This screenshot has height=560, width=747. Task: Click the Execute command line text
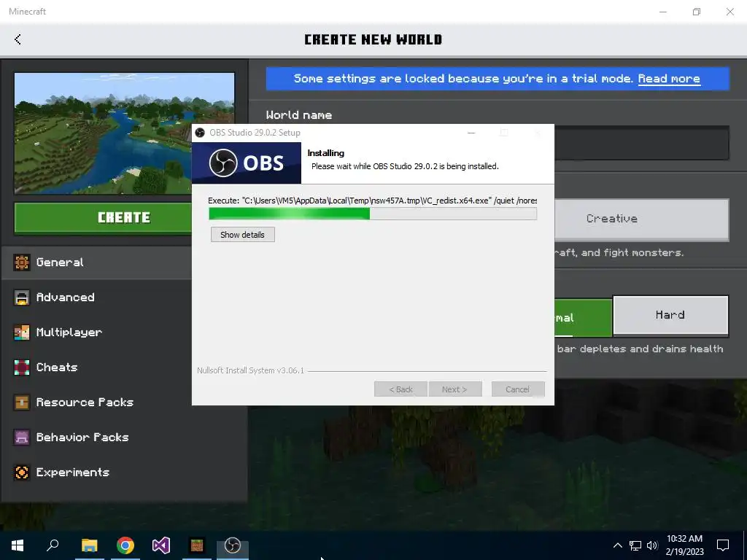(372, 201)
